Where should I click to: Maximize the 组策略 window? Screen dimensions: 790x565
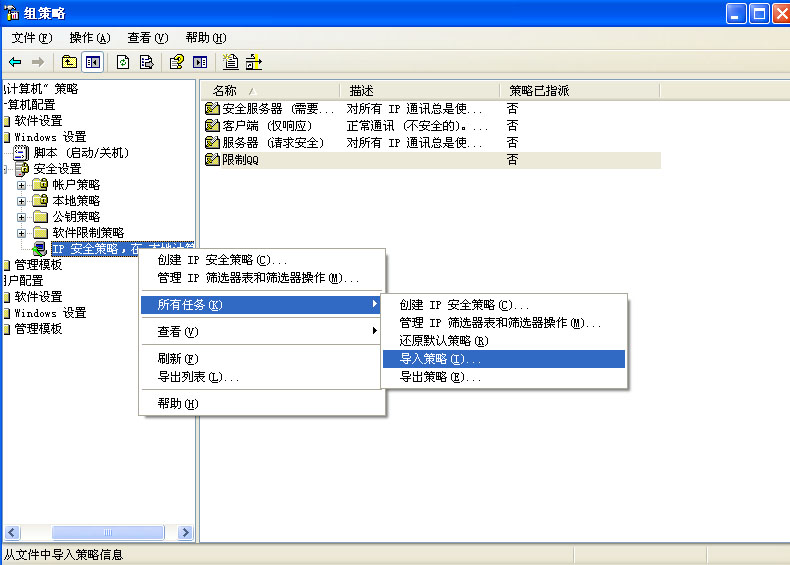(759, 13)
